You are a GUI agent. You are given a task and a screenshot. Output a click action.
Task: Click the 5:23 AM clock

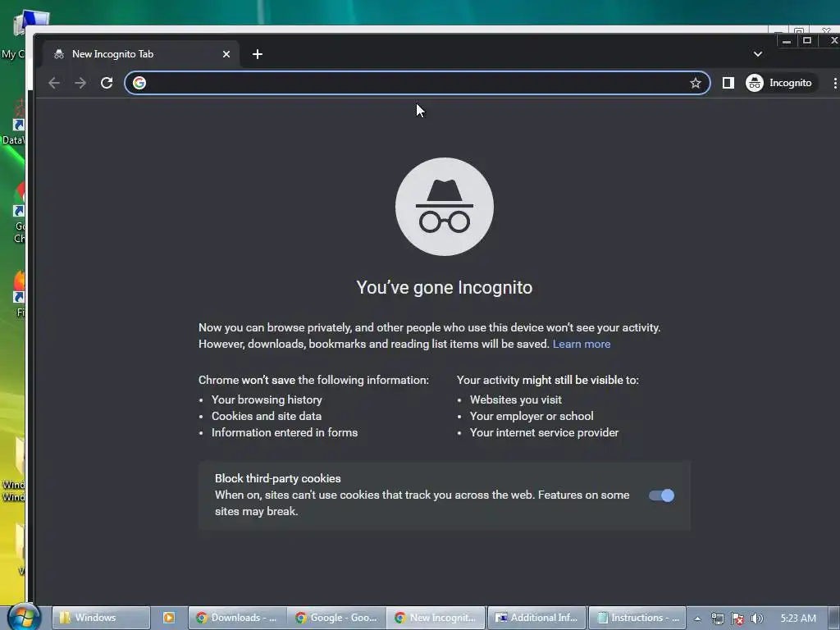(798, 619)
